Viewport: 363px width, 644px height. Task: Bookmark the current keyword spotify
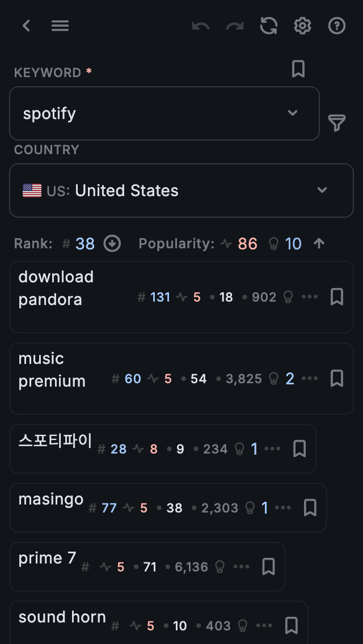298,69
